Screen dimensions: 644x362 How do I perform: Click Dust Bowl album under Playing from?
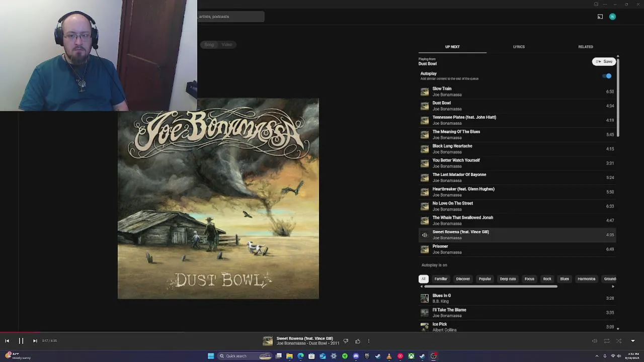428,64
